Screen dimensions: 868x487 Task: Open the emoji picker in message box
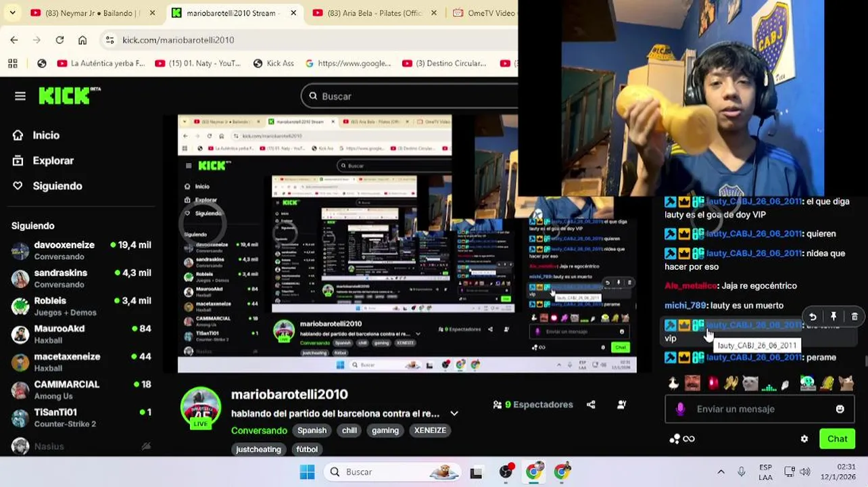pyautogui.click(x=840, y=409)
